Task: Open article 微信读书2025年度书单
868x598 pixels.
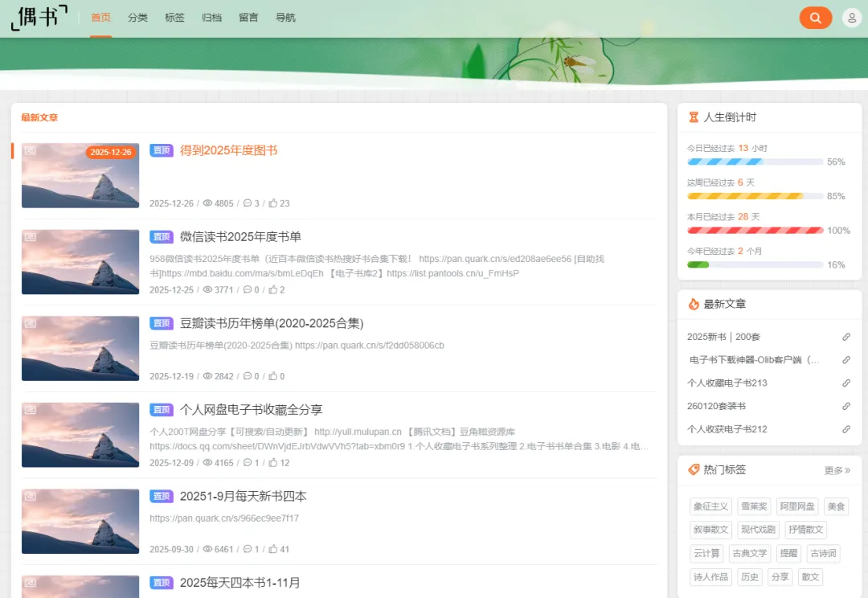Action: tap(241, 237)
